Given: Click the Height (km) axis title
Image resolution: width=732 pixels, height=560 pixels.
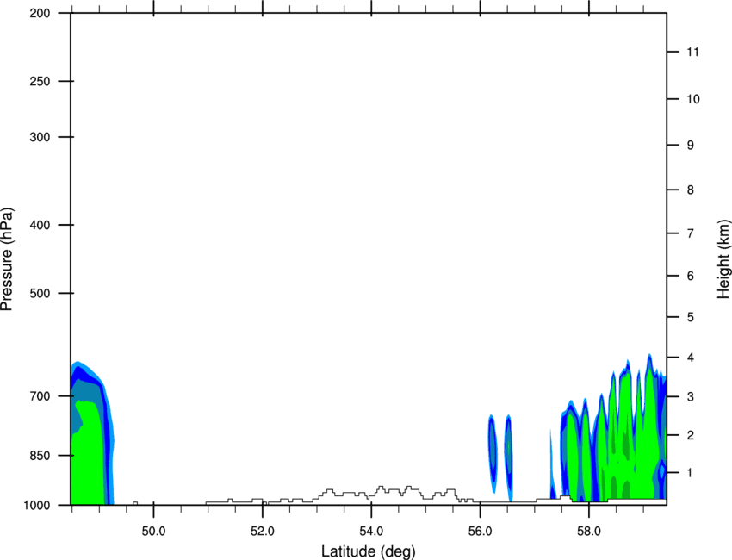Looking at the screenshot, I should point(723,259).
